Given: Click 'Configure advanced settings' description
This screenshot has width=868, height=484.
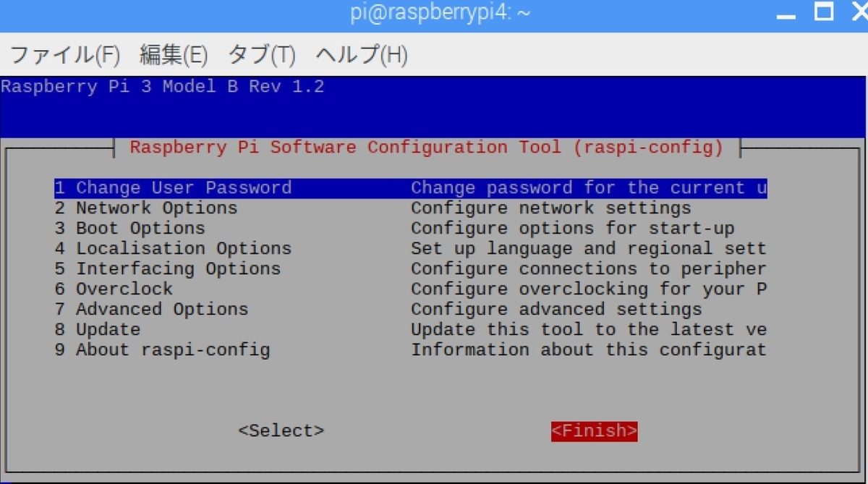Looking at the screenshot, I should pyautogui.click(x=556, y=310).
